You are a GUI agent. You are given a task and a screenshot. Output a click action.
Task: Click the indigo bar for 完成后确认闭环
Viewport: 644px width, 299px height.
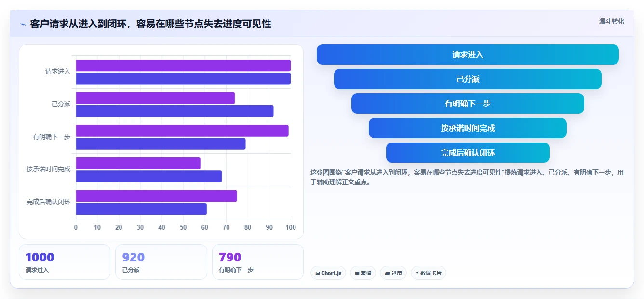click(x=141, y=209)
